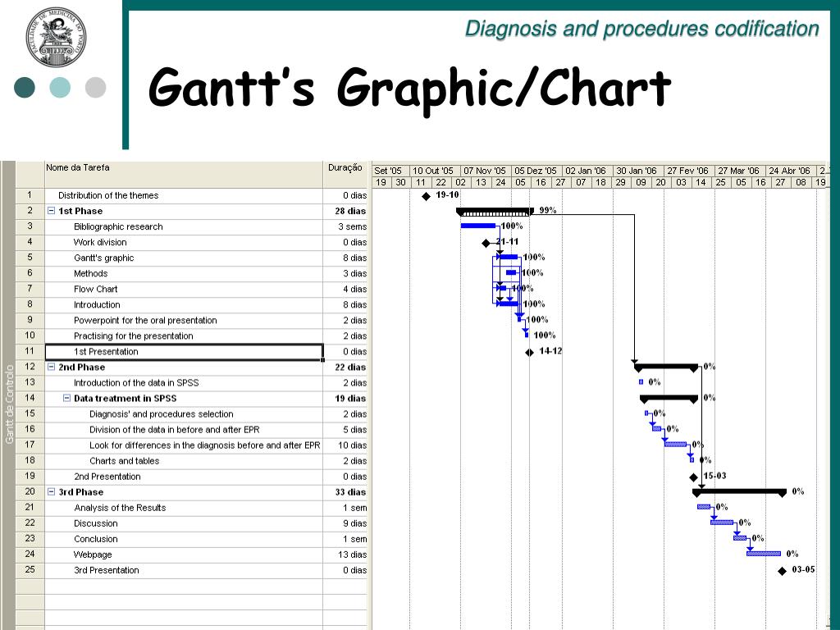
Task: Select the '3rd Presentation' task
Action: 184,570
